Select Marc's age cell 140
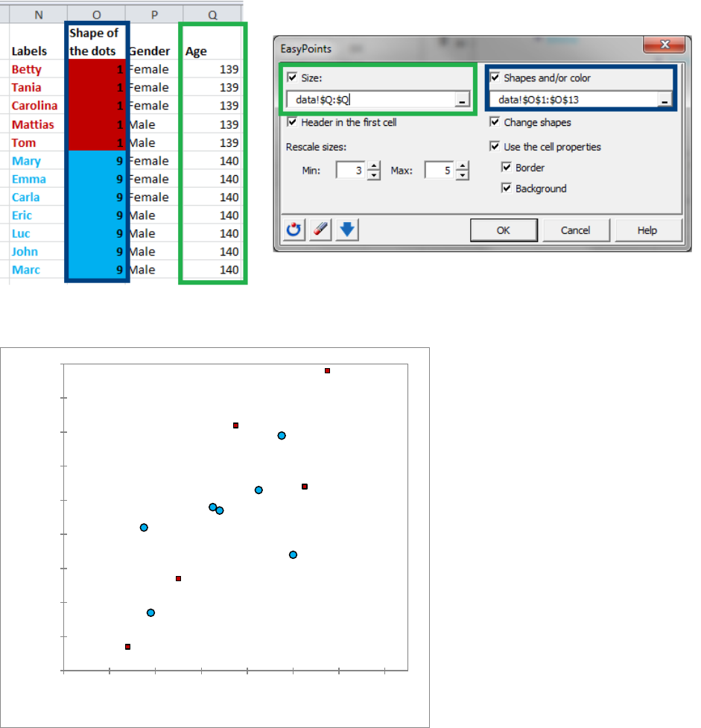This screenshot has height=728, width=701. tap(212, 269)
